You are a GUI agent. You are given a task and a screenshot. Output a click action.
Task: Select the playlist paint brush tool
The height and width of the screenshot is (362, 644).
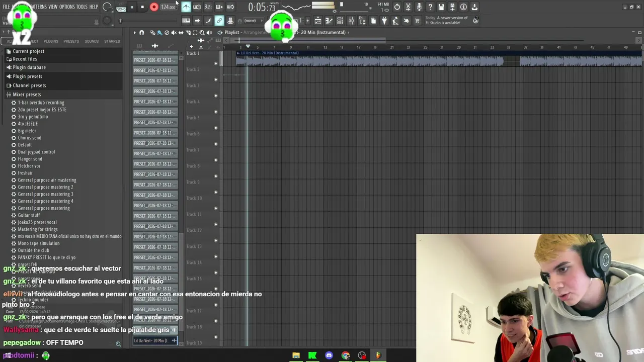[x=159, y=33]
